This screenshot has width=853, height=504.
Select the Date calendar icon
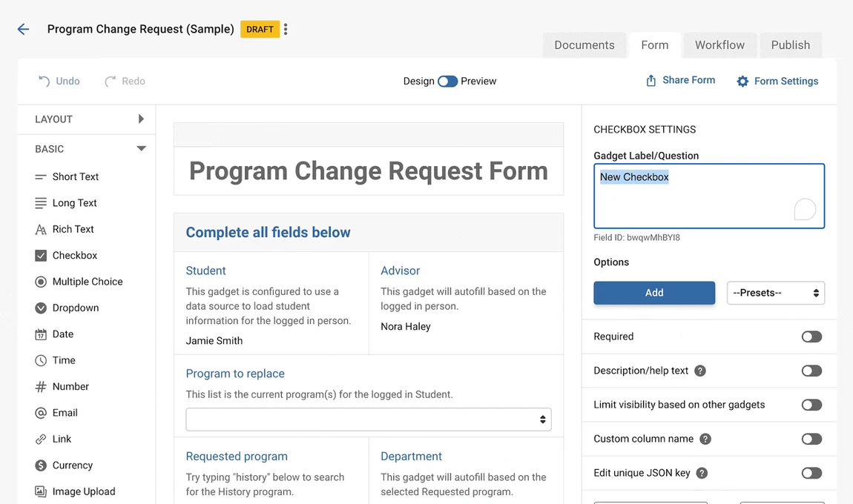click(x=41, y=334)
